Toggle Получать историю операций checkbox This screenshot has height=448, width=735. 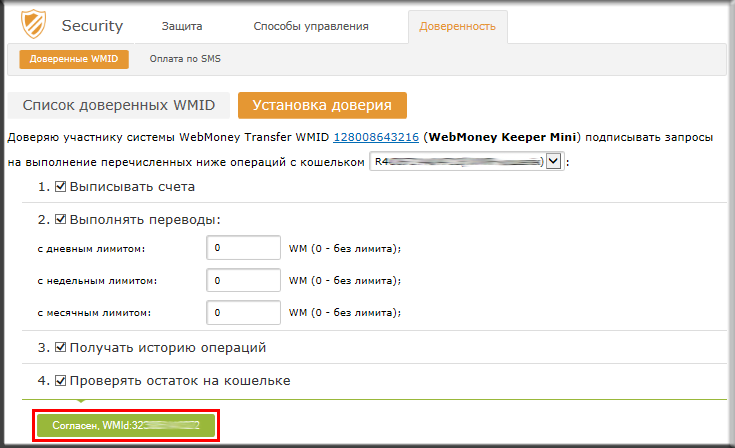coord(60,347)
